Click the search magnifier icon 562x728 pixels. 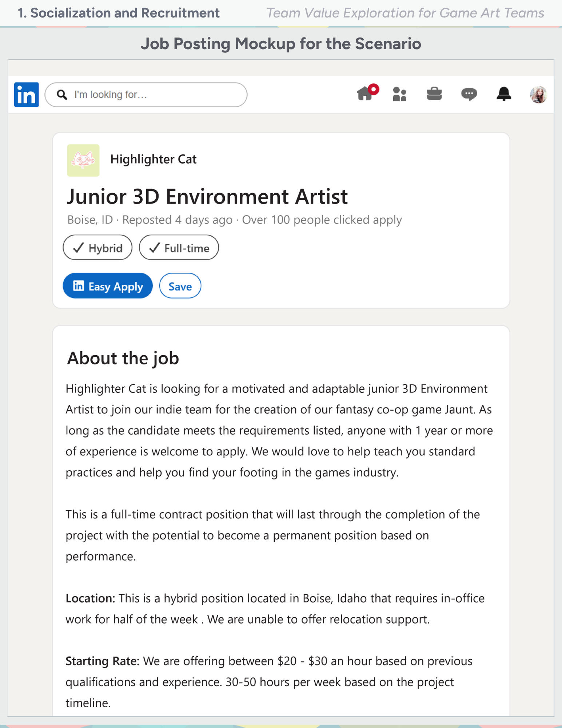(x=62, y=95)
